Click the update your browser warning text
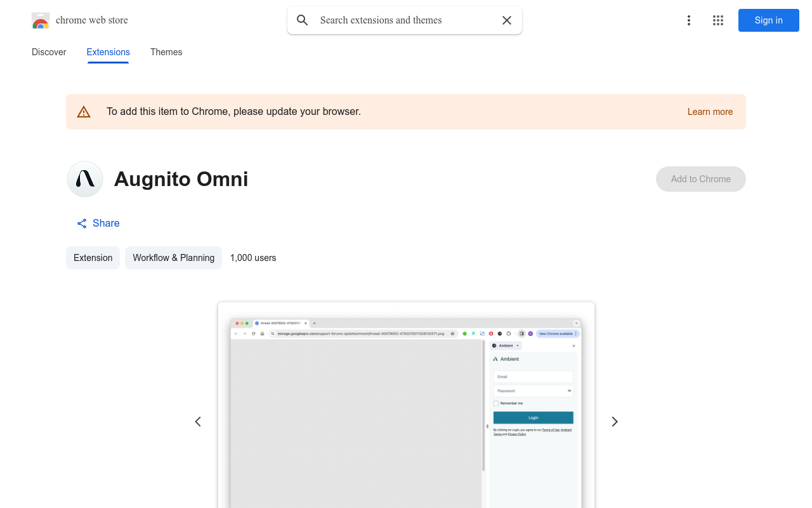The image size is (812, 508). 233,112
